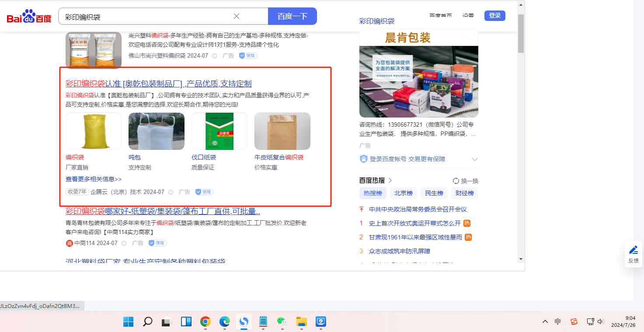Image resolution: width=644 pixels, height=332 pixels.
Task: Click the 换一换 refresh button
Action: (466, 181)
